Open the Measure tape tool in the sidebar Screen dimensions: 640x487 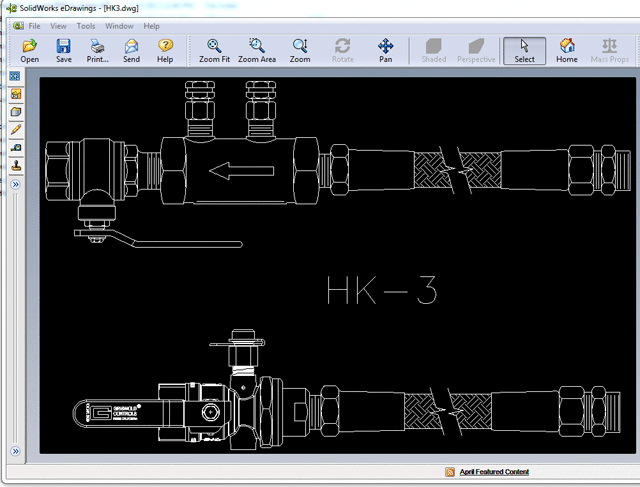pos(16,148)
